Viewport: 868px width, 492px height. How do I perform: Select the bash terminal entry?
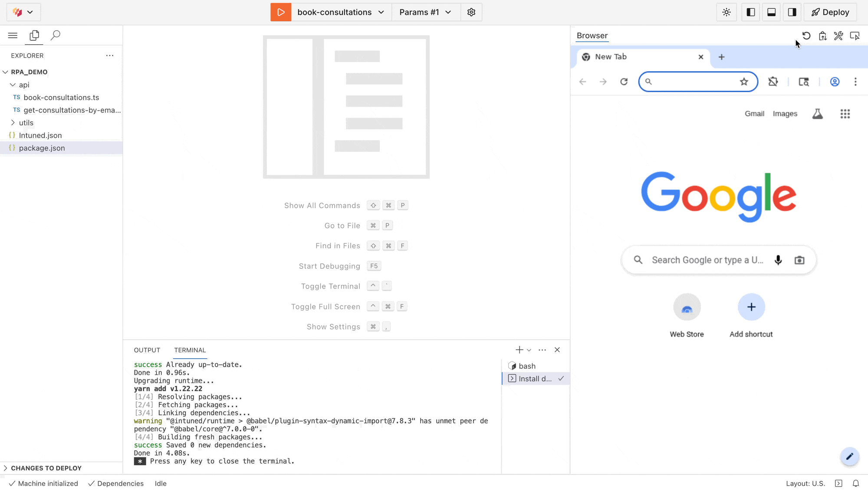click(x=527, y=366)
